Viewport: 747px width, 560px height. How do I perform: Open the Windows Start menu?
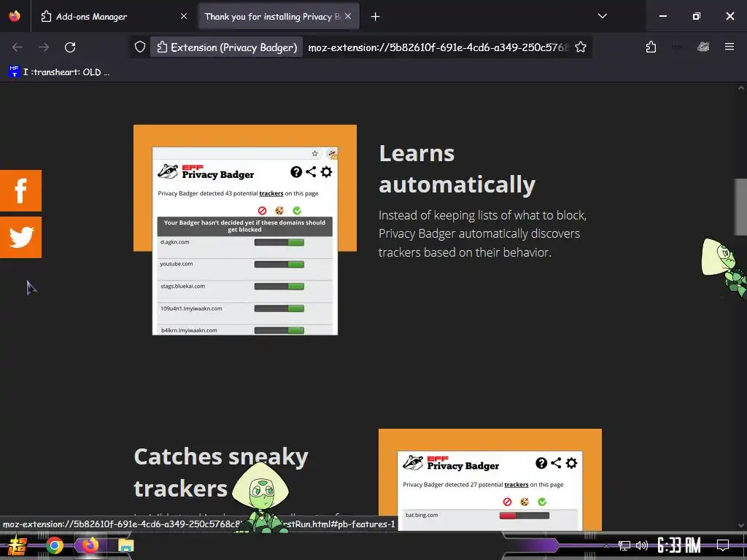click(17, 545)
